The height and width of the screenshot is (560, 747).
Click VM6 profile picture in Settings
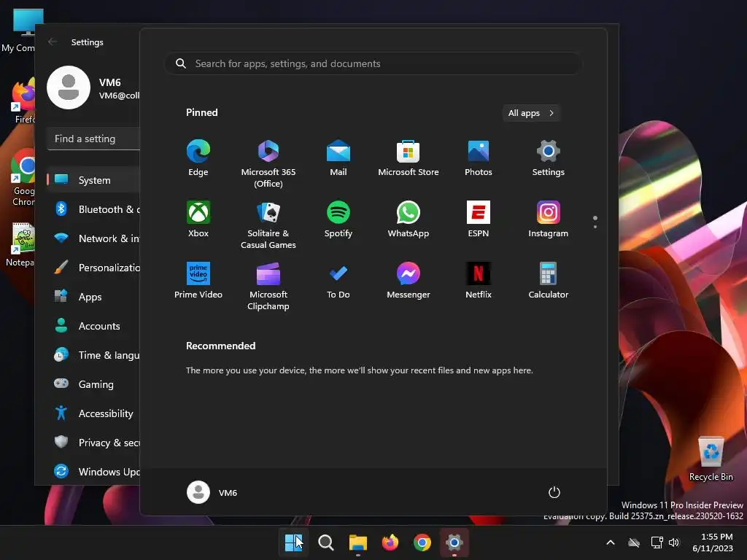tap(69, 87)
